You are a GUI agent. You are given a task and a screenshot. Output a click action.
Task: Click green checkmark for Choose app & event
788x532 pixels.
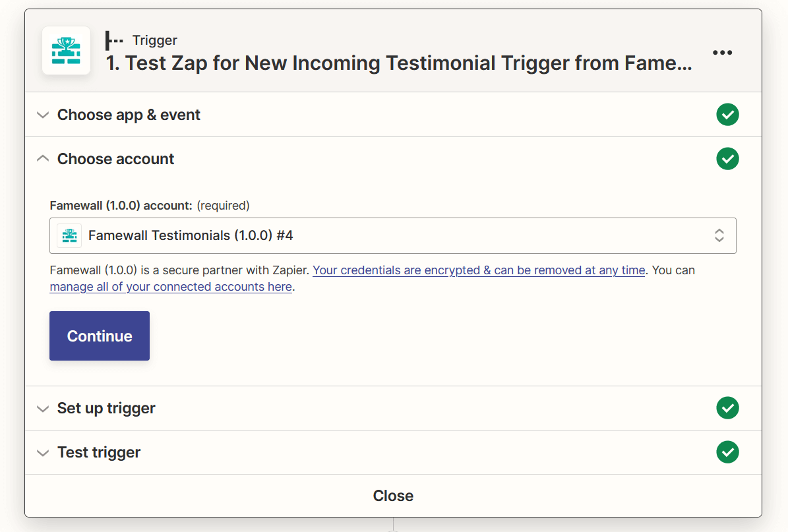tap(727, 115)
